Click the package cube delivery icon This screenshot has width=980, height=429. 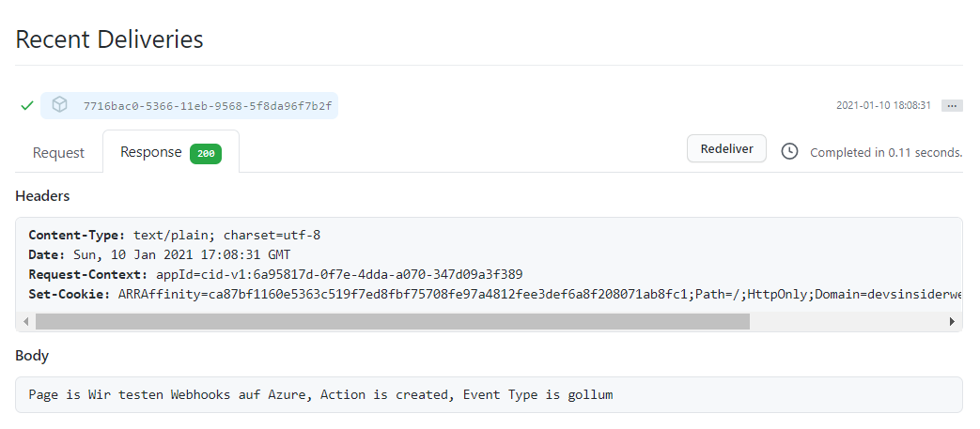[x=59, y=105]
